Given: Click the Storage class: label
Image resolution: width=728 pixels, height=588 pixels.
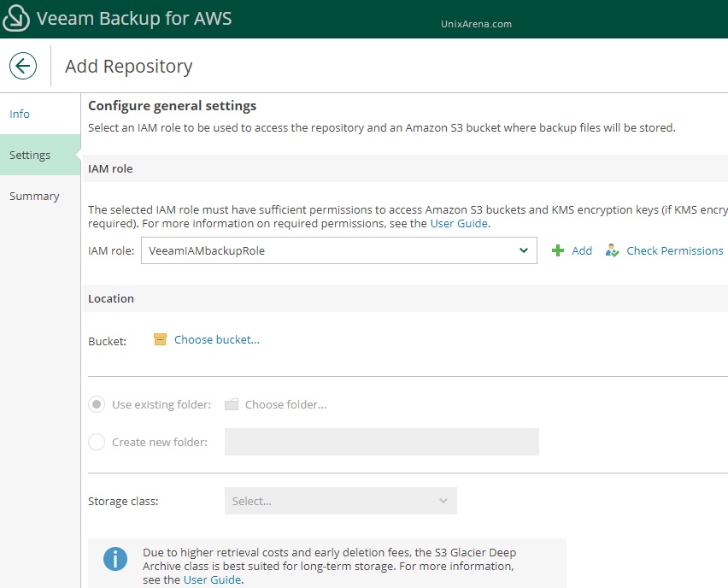Looking at the screenshot, I should 123,501.
